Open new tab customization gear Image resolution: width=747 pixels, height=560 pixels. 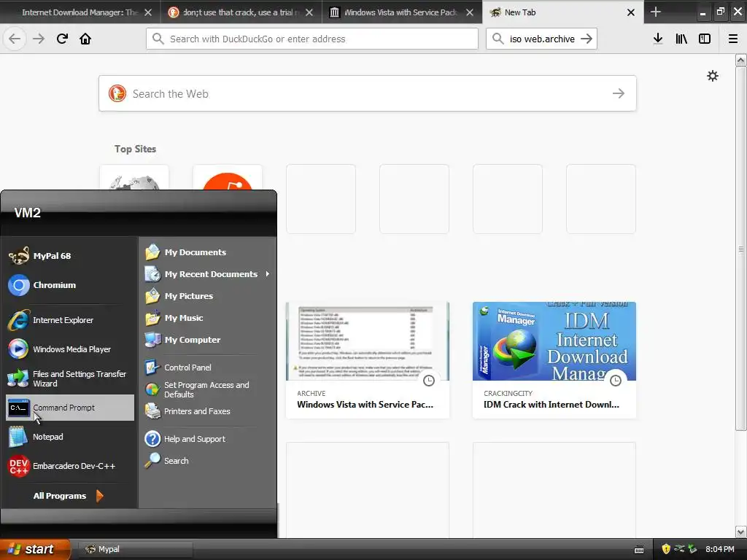tap(712, 76)
